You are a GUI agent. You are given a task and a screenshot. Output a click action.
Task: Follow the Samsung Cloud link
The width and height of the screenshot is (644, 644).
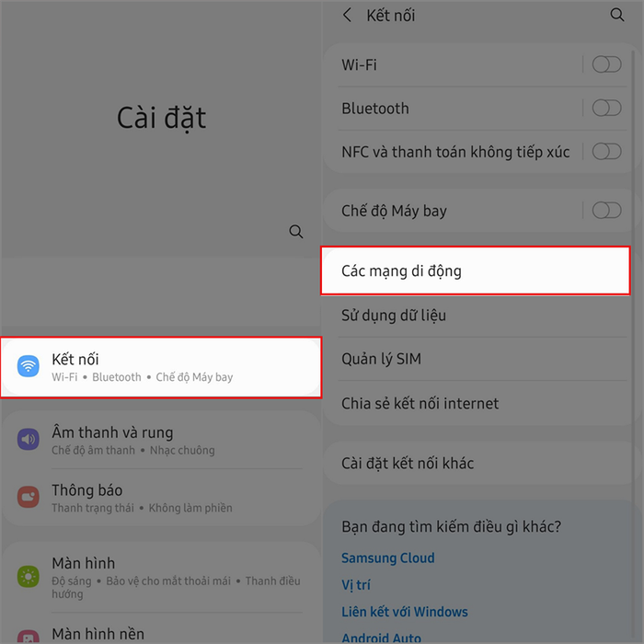(387, 558)
